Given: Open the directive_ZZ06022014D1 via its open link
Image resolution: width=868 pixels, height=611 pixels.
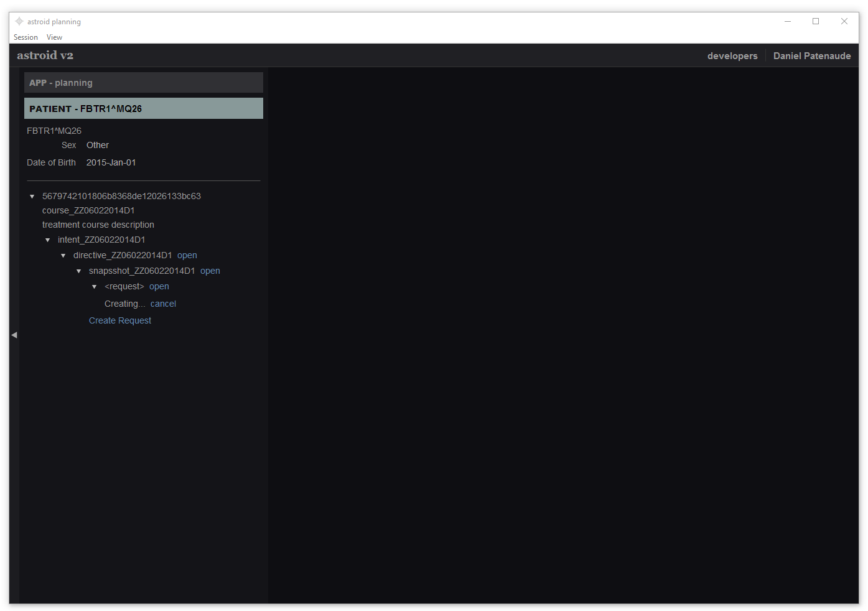Looking at the screenshot, I should [x=187, y=256].
